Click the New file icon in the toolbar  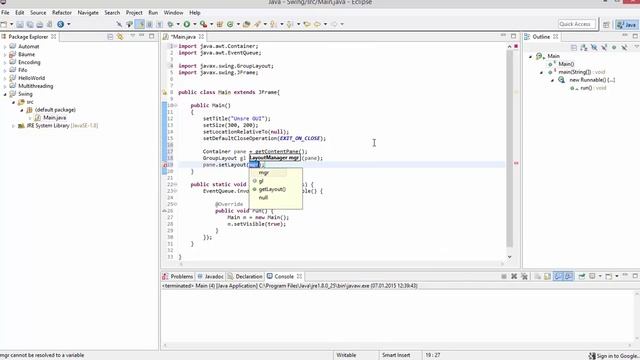4,24
